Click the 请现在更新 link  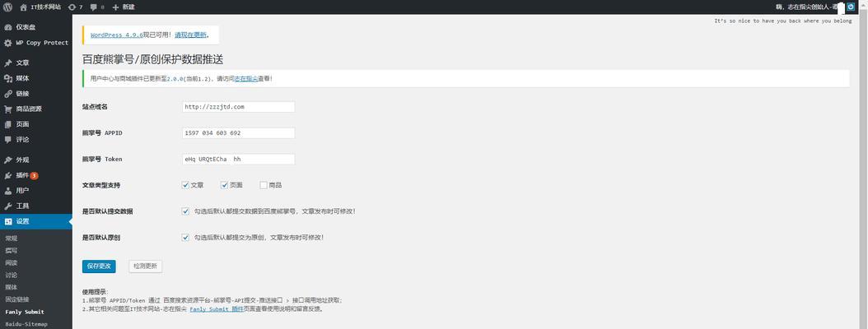[x=191, y=35]
